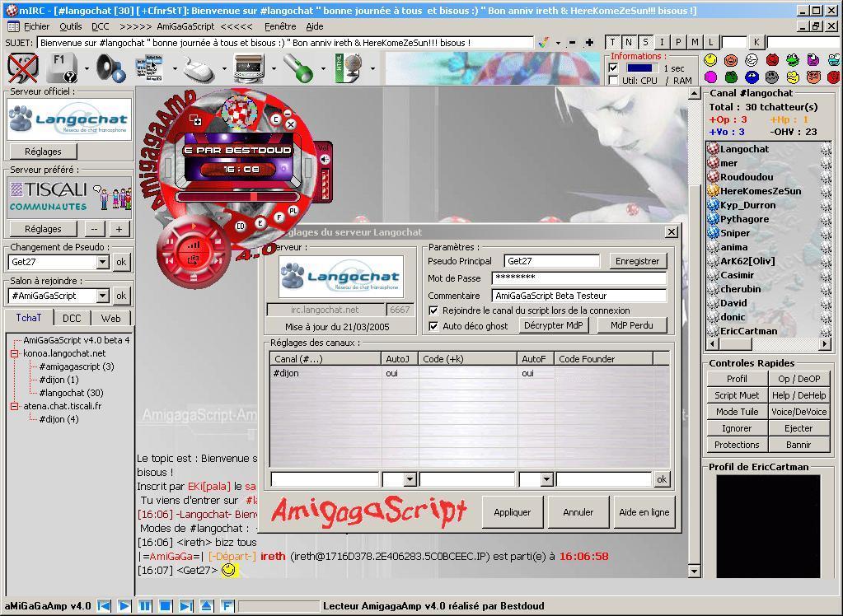Open the DCC menu in menu bar
The width and height of the screenshot is (843, 616).
point(100,26)
